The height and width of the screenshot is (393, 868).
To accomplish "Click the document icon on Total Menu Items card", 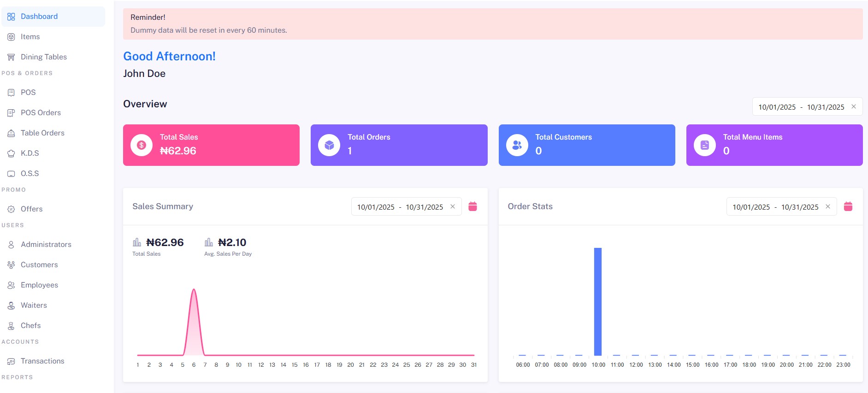I will pyautogui.click(x=705, y=145).
